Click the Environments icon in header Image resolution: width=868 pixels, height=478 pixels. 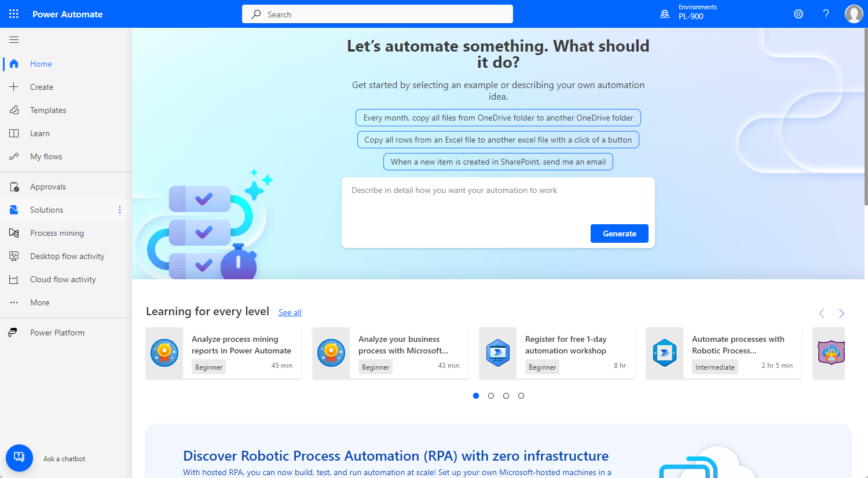665,14
